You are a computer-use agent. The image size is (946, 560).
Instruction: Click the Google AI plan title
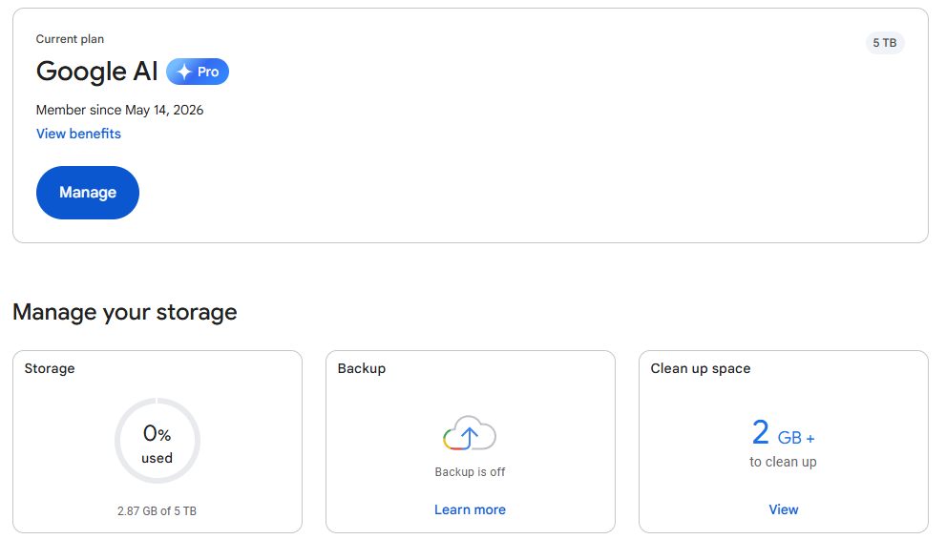(96, 72)
